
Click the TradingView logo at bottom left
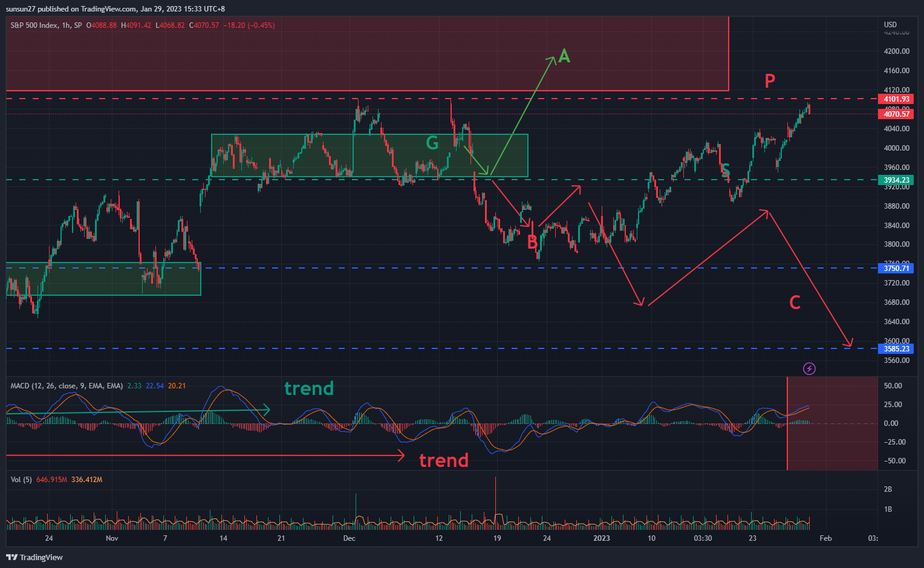coord(34,557)
